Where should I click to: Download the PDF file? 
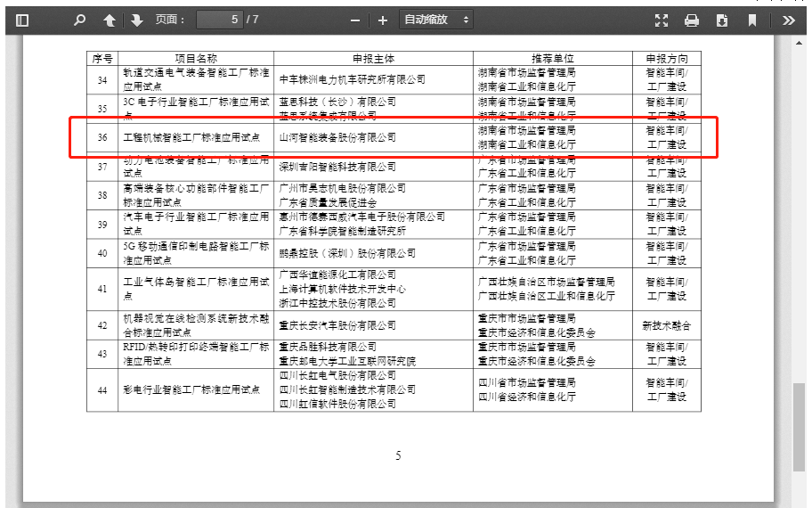click(722, 20)
